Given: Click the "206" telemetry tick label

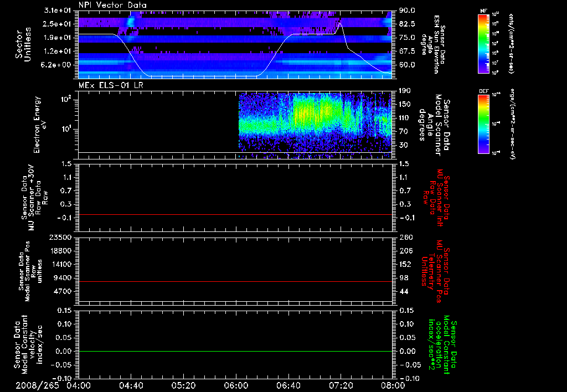Looking at the screenshot, I should pyautogui.click(x=405, y=251).
